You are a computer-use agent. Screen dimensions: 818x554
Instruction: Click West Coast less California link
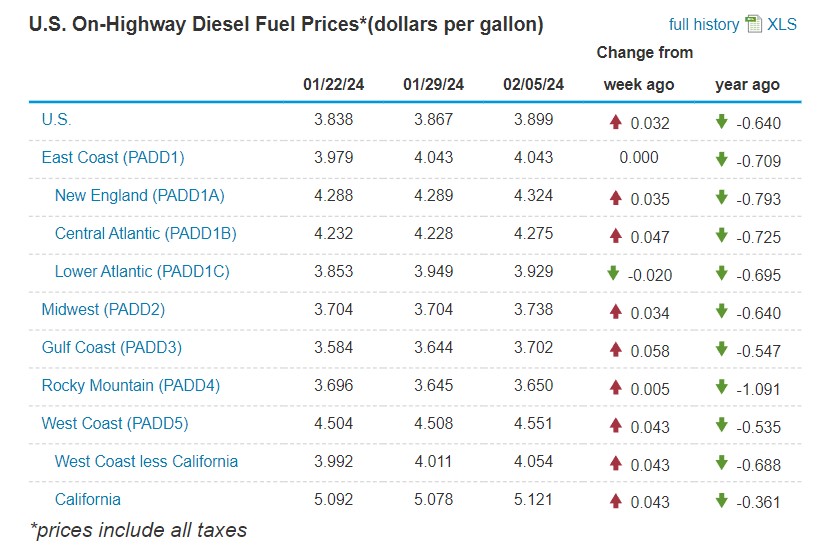point(146,461)
